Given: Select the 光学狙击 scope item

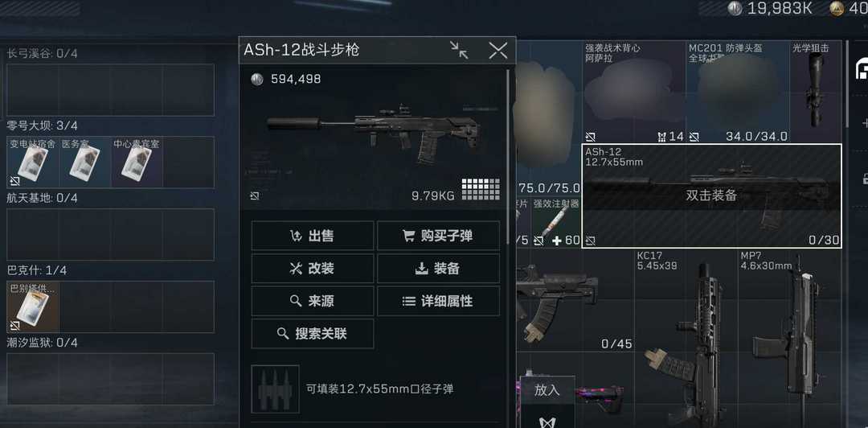Looking at the screenshot, I should point(816,92).
